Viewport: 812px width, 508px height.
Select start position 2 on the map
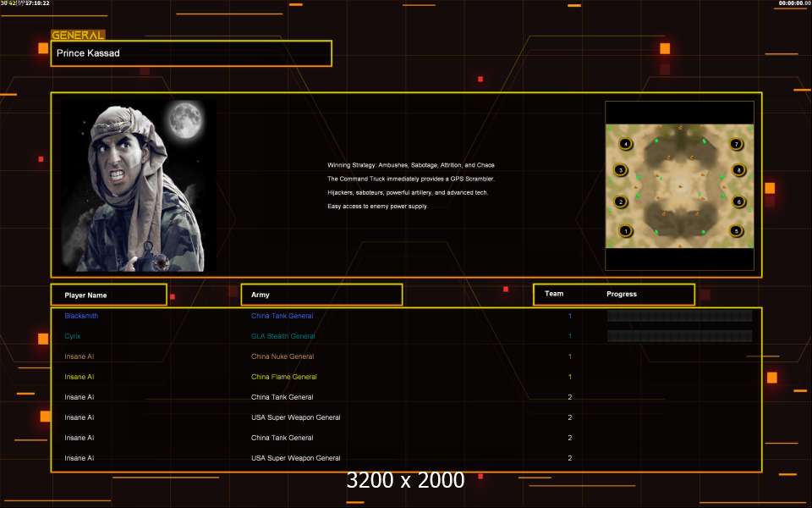click(621, 202)
